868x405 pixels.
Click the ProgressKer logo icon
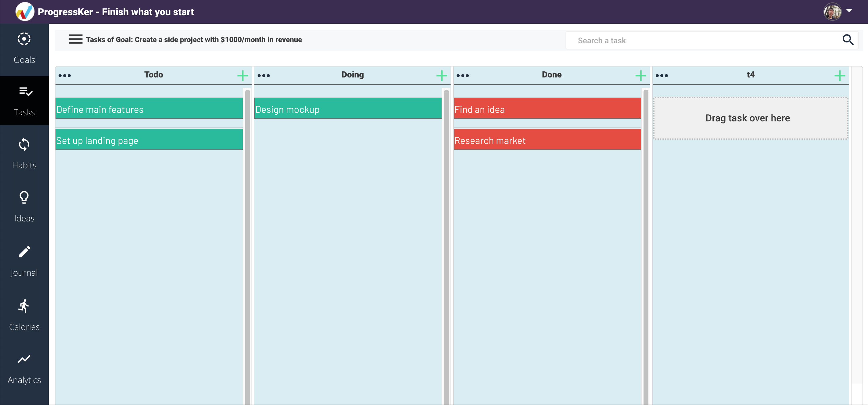[x=25, y=12]
